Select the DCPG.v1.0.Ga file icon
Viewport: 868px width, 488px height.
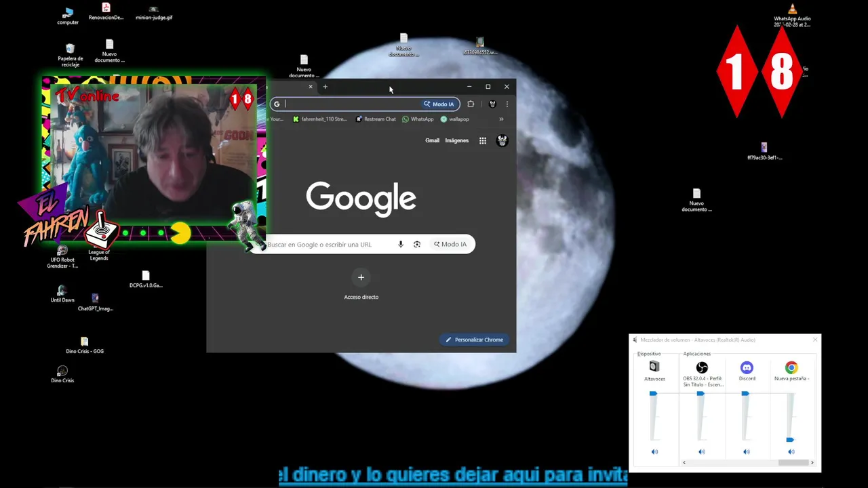click(x=146, y=279)
